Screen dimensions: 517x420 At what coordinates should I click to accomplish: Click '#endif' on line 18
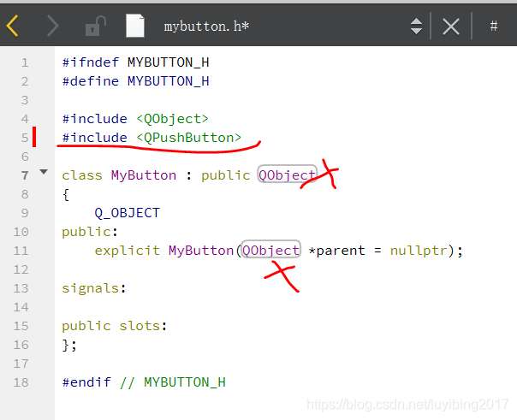86,382
